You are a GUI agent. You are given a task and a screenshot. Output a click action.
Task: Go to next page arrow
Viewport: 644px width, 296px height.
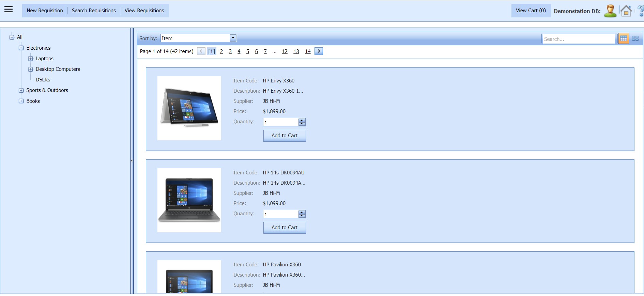point(319,51)
